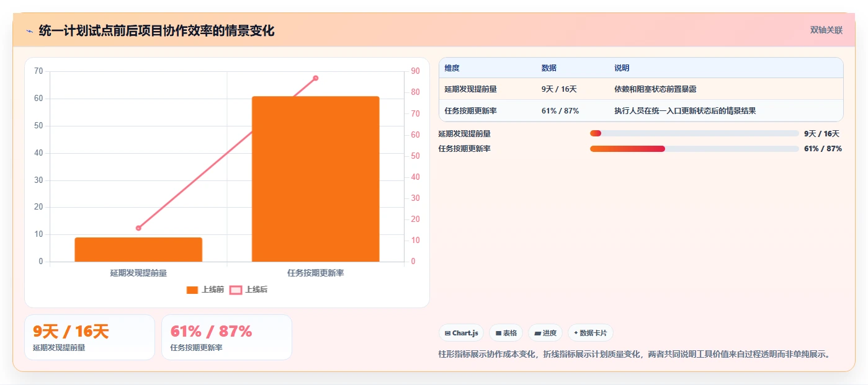Viewport: 868px width, 385px height.
Task: Click the progress value 9天 / 16天 label
Action: [x=821, y=133]
